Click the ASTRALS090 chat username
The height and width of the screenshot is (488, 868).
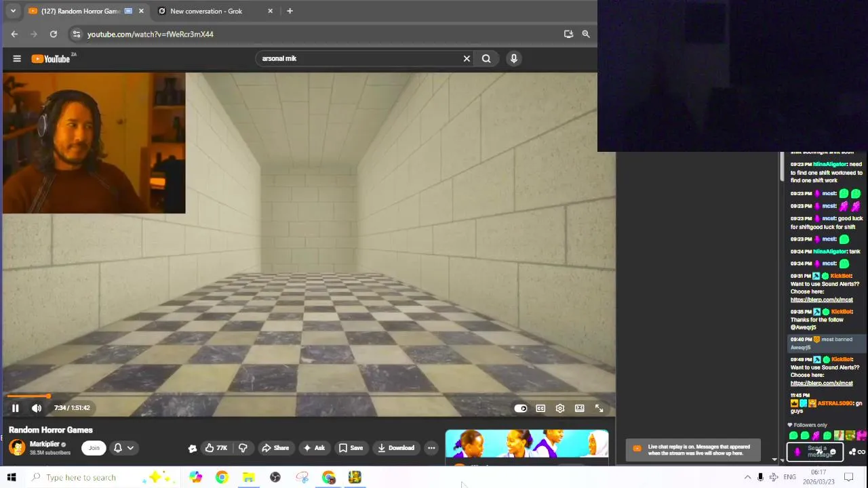(835, 403)
